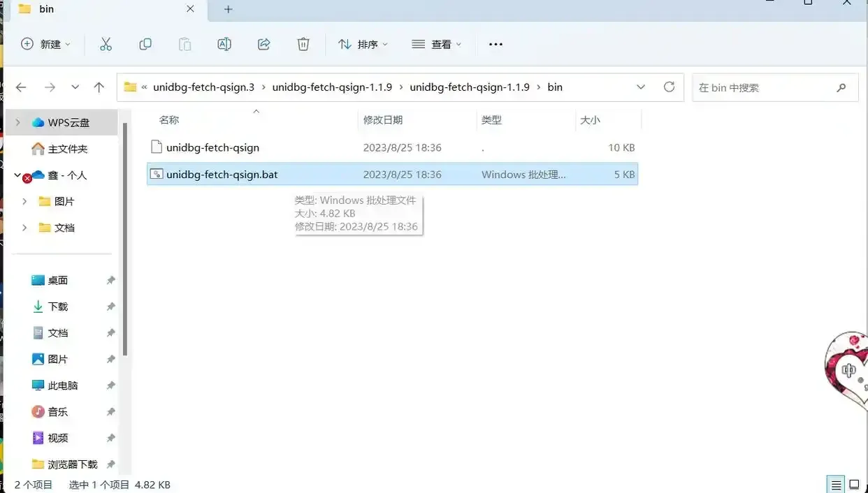Open the 排序 sort dropdown
Viewport: 868px width, 493px height.
tap(363, 44)
